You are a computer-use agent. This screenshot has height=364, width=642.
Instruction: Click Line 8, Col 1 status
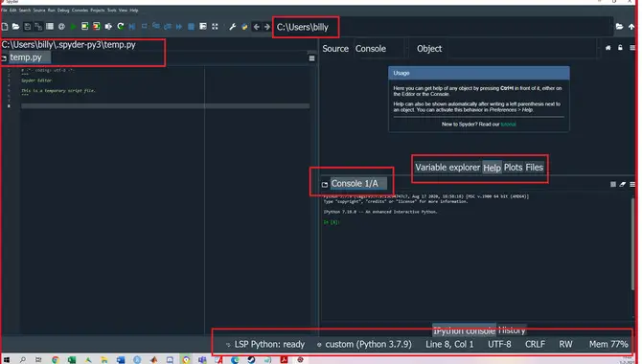point(449,344)
